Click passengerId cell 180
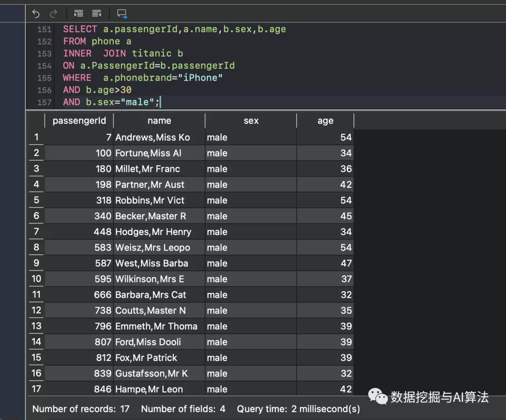Image resolution: width=506 pixels, height=420 pixels. coord(79,169)
